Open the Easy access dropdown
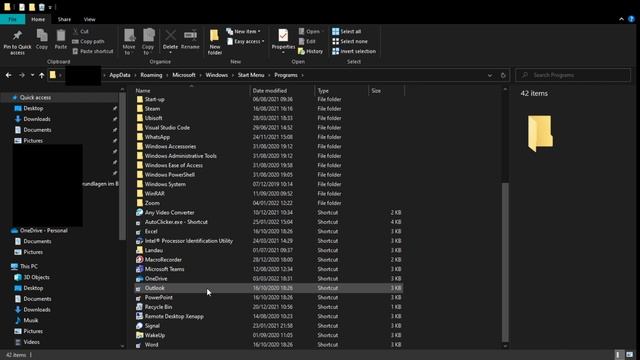Image resolution: width=640 pixels, height=360 pixels. pyautogui.click(x=246, y=41)
